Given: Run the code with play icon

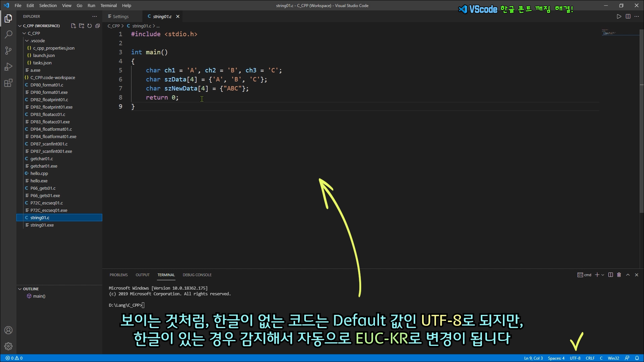Looking at the screenshot, I should point(619,16).
